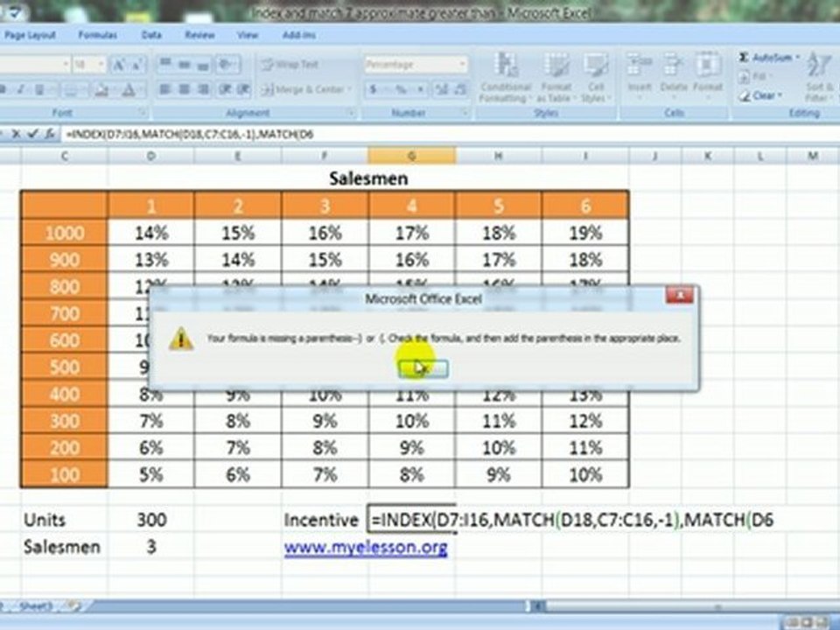This screenshot has height=630, width=840.
Task: Align text left
Action: pyautogui.click(x=165, y=89)
